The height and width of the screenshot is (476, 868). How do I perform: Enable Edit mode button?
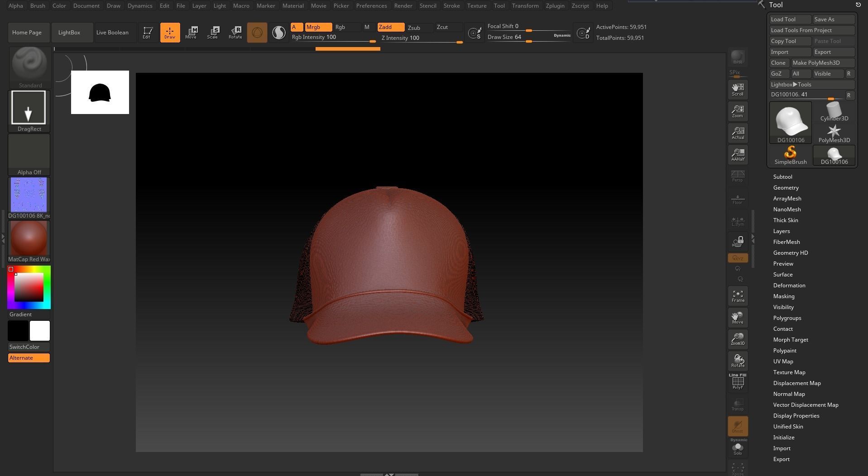(147, 33)
